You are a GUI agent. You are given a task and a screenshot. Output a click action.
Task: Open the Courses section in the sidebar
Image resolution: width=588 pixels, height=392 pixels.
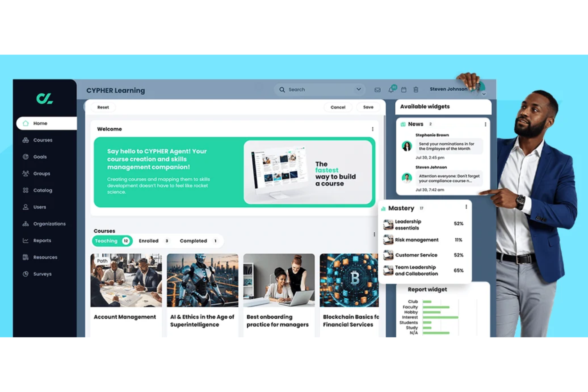point(42,140)
